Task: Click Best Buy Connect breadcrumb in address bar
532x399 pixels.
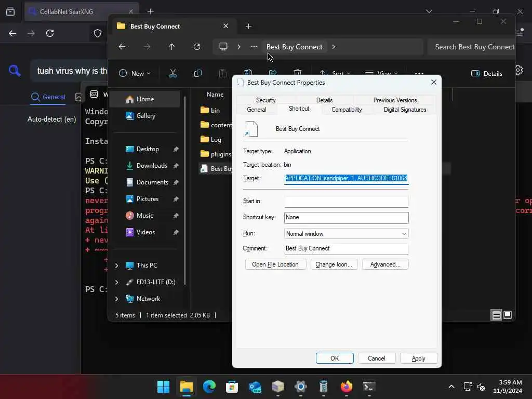Action: click(294, 47)
